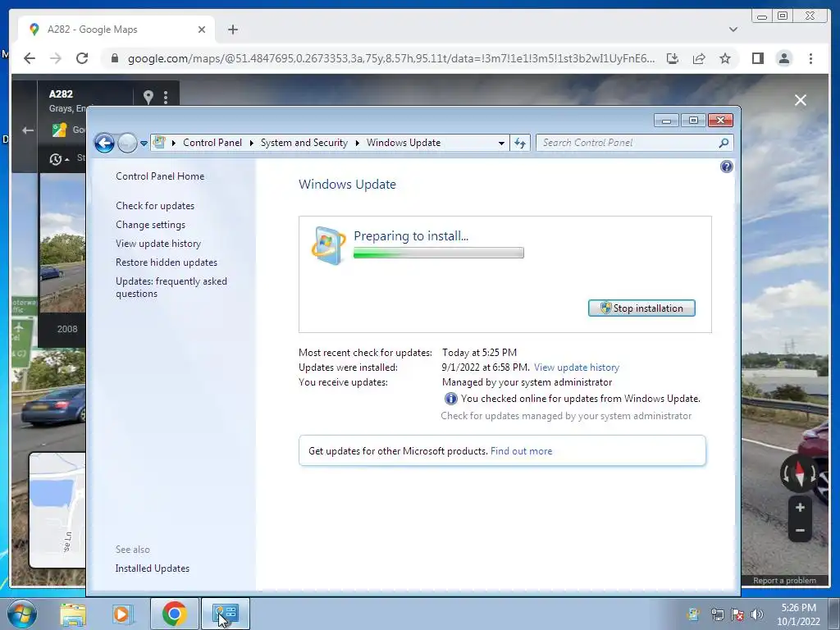
Task: Click the Control Panel icon in address bar
Action: point(159,143)
